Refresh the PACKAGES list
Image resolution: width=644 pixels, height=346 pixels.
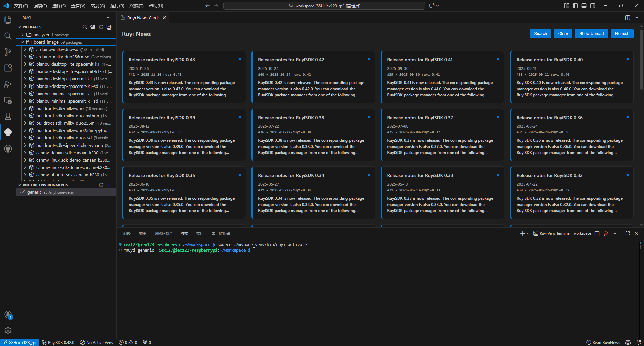coord(101,27)
